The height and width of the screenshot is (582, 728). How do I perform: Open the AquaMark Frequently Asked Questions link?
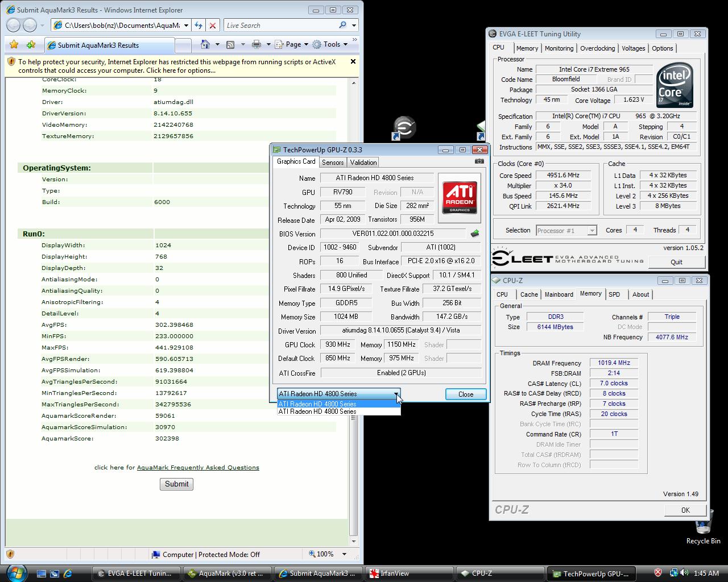click(198, 467)
